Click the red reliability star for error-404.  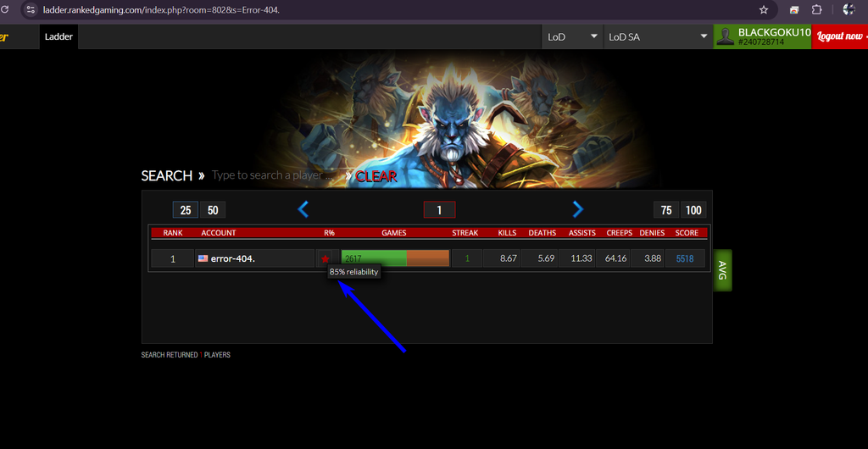tap(325, 258)
